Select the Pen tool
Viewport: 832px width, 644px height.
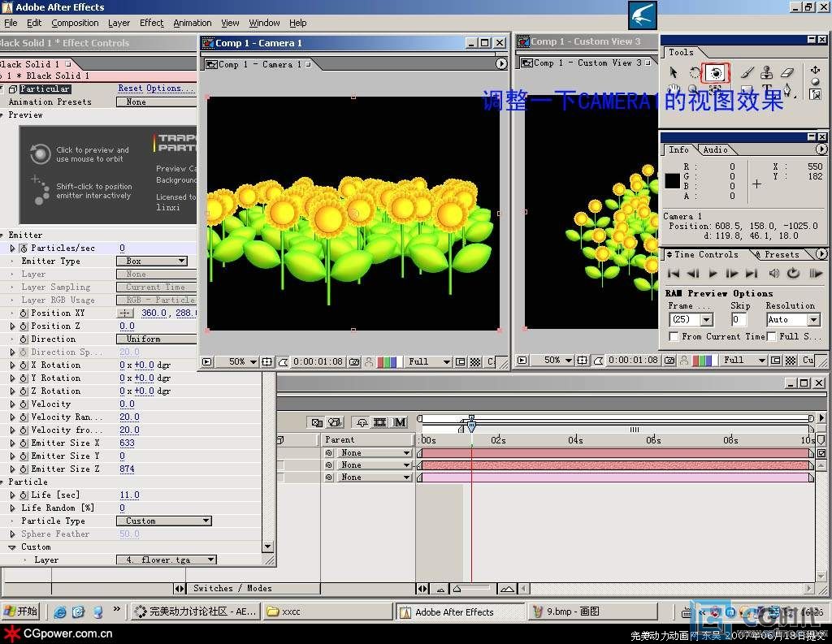tap(787, 90)
